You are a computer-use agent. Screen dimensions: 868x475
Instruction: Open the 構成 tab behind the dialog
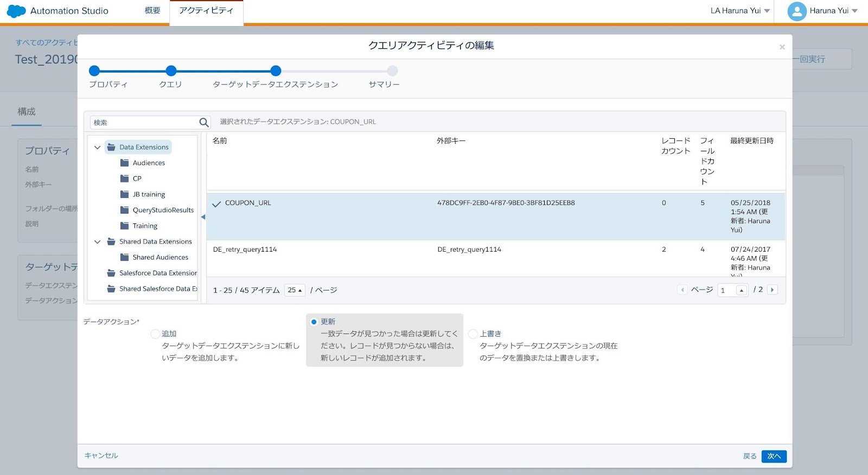[x=27, y=112]
